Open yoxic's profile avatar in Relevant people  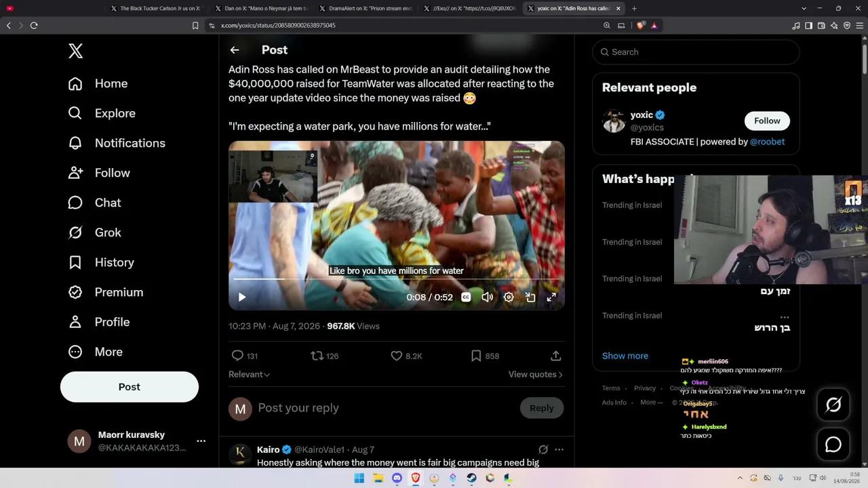[x=614, y=121]
